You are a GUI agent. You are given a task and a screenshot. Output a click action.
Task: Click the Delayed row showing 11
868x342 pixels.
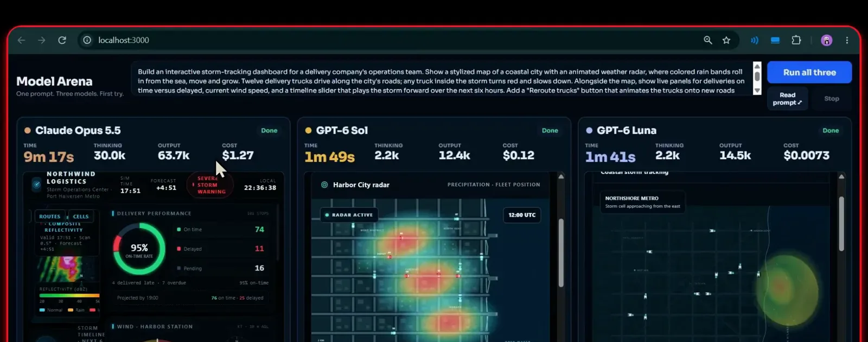point(221,249)
